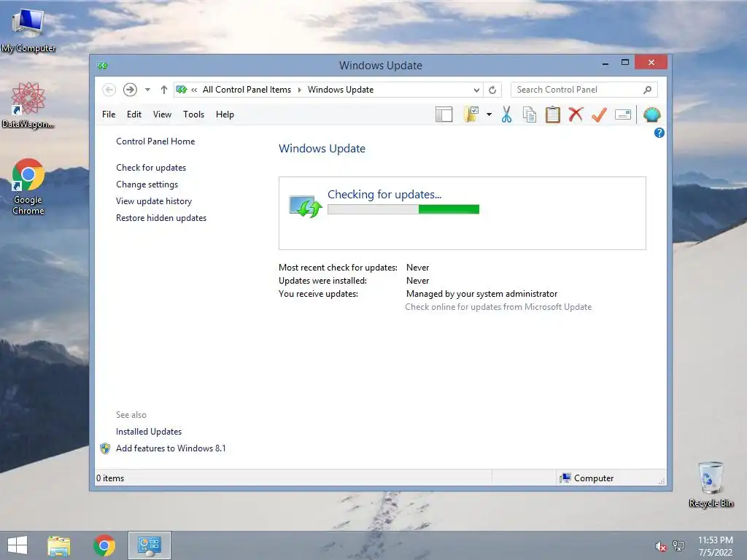Toggle the preview pane layout icon
The height and width of the screenshot is (560, 747).
tap(444, 114)
